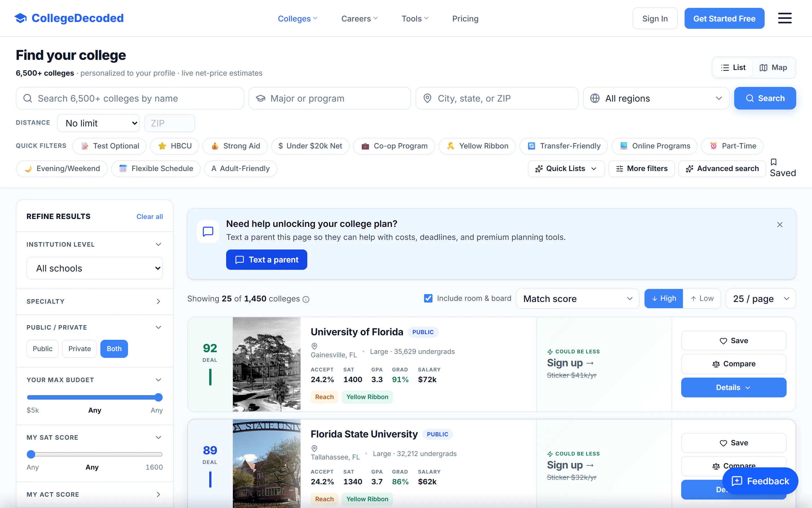The width and height of the screenshot is (812, 508).
Task: Enable the Part-Time filter
Action: tap(732, 146)
